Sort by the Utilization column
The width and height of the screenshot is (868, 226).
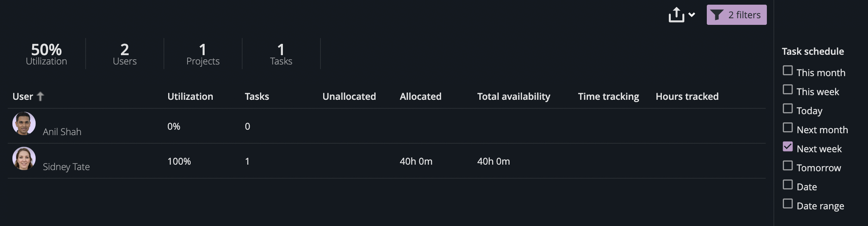(x=190, y=96)
